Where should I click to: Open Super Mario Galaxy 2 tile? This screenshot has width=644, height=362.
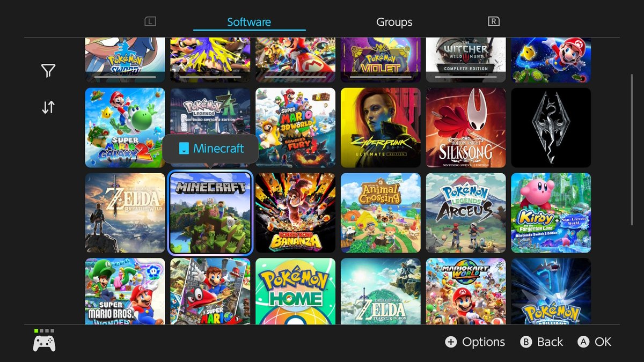pyautogui.click(x=125, y=128)
